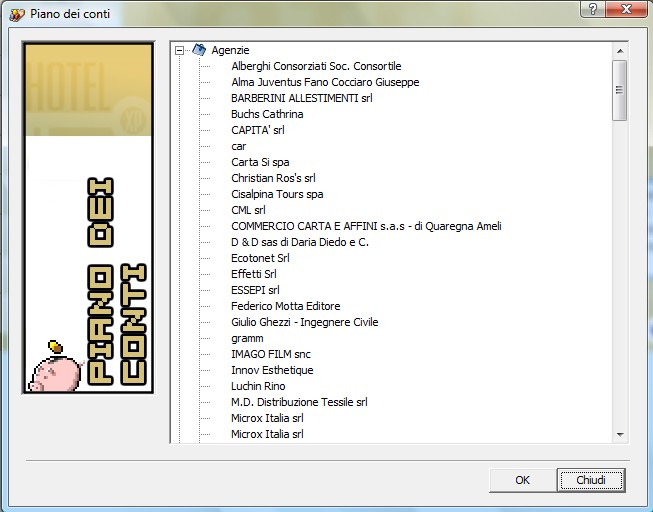Select Innov Esthetique entry

point(272,370)
